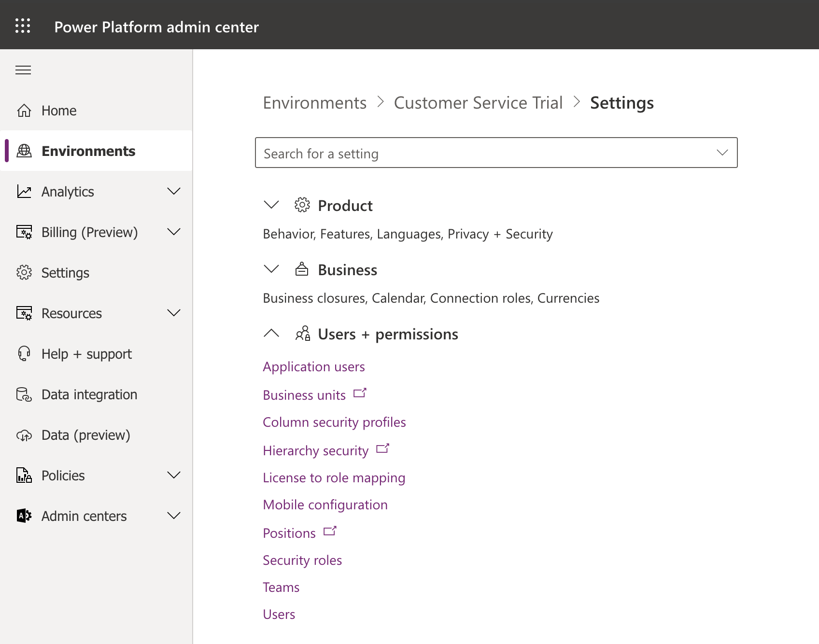Click the Product section heading
The width and height of the screenshot is (819, 644).
click(345, 206)
